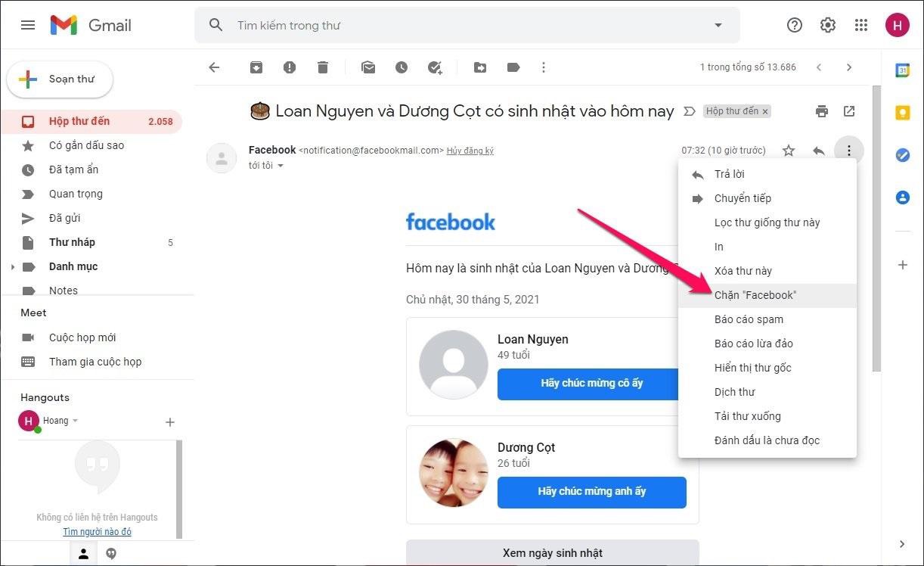The width and height of the screenshot is (924, 566).
Task: Click the search magnifier icon
Action: click(x=216, y=25)
